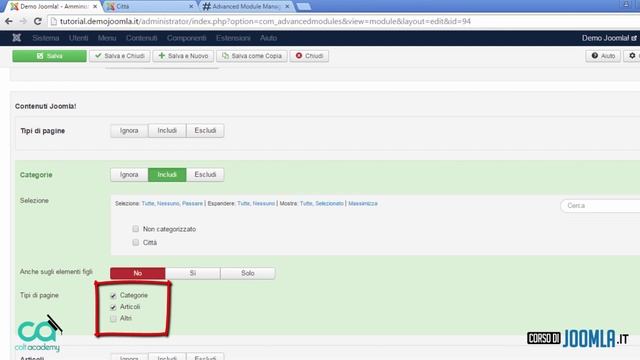
Task: Open the Utenti menu
Action: (78, 38)
